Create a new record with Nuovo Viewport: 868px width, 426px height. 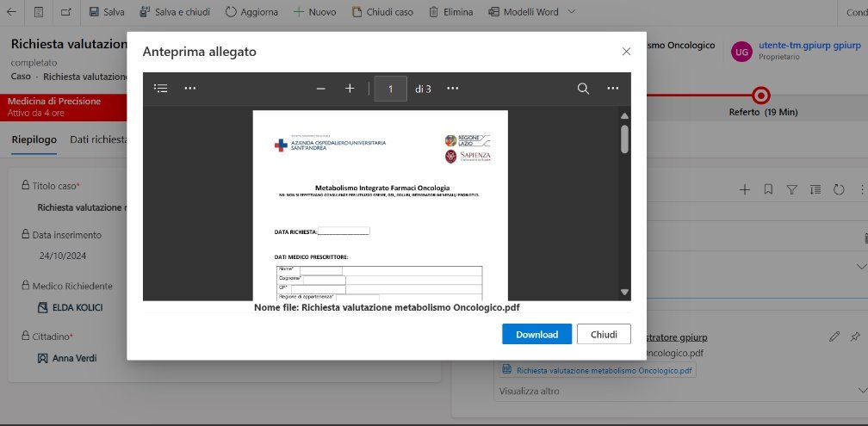(314, 12)
